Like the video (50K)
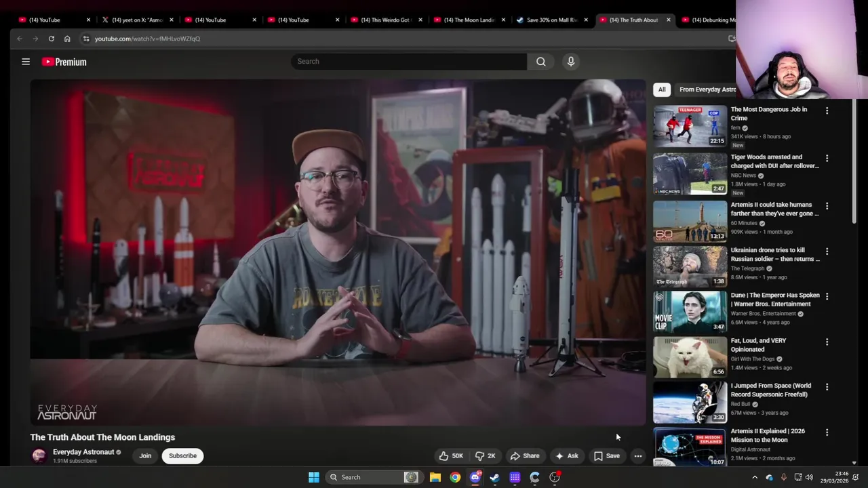Image resolution: width=868 pixels, height=488 pixels. 451,456
